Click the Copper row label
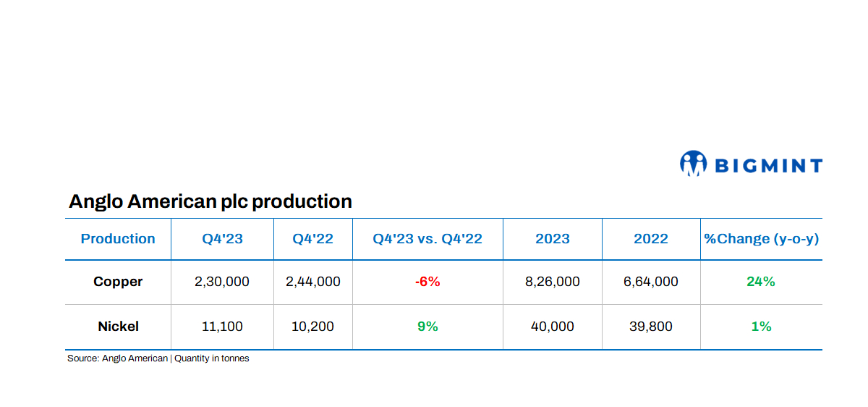868x407 pixels. 118,282
